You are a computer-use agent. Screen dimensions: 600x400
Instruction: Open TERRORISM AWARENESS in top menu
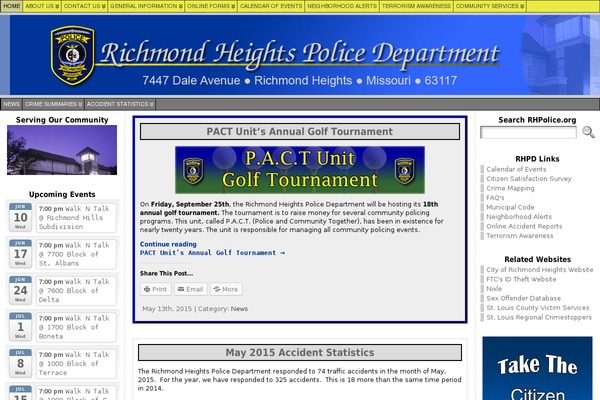tap(416, 6)
